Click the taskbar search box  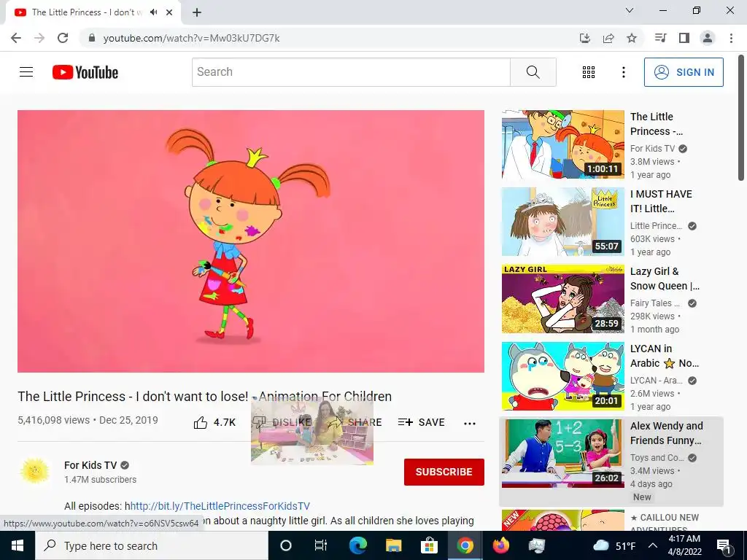[152, 545]
